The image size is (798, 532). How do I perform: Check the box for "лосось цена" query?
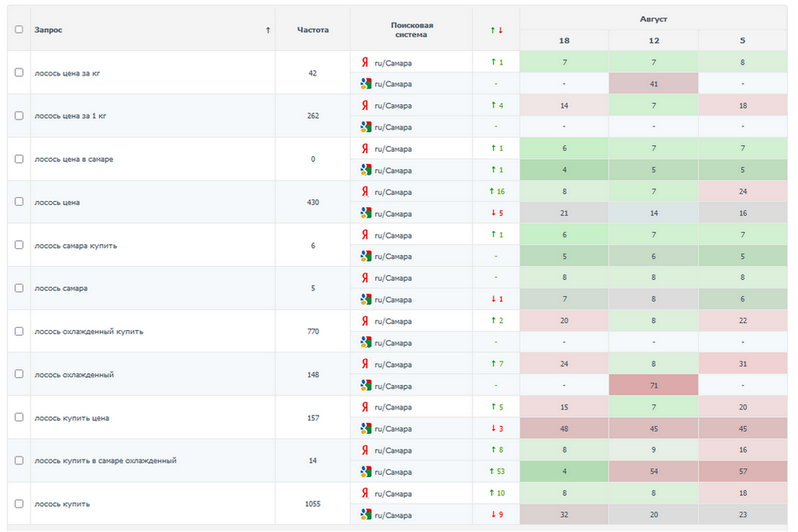click(19, 202)
